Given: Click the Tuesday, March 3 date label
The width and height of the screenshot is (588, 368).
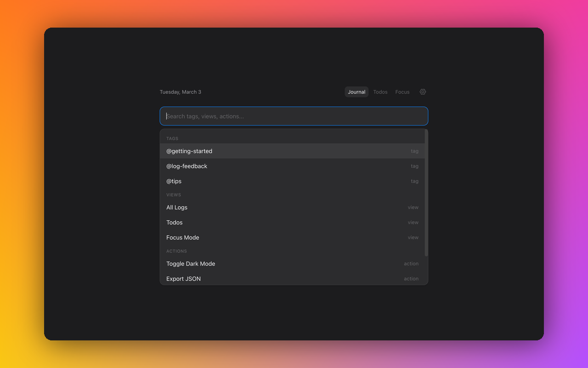Looking at the screenshot, I should (x=180, y=92).
